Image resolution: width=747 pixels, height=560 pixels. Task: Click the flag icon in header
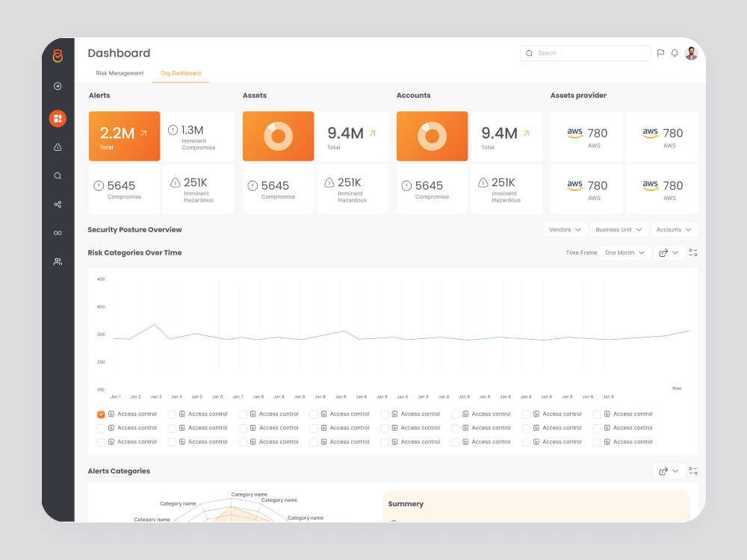660,53
